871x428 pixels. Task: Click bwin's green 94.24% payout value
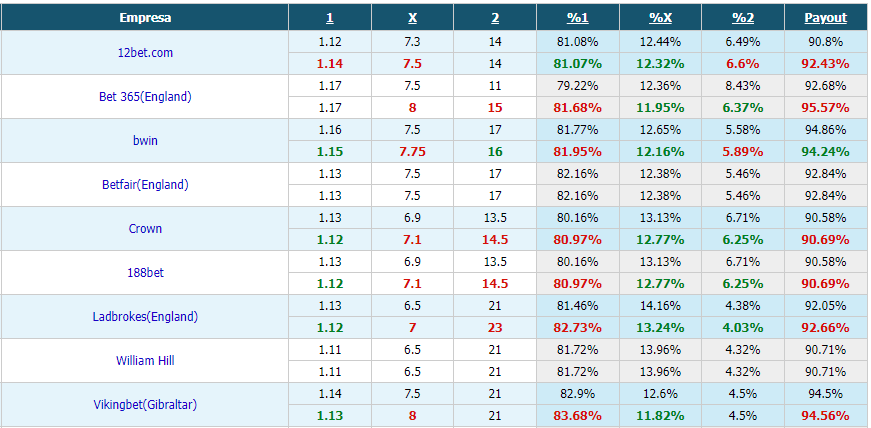coord(825,152)
